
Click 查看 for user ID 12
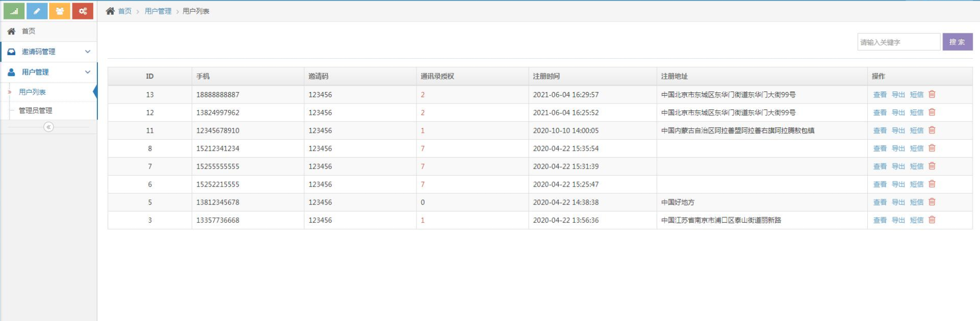[x=879, y=113]
